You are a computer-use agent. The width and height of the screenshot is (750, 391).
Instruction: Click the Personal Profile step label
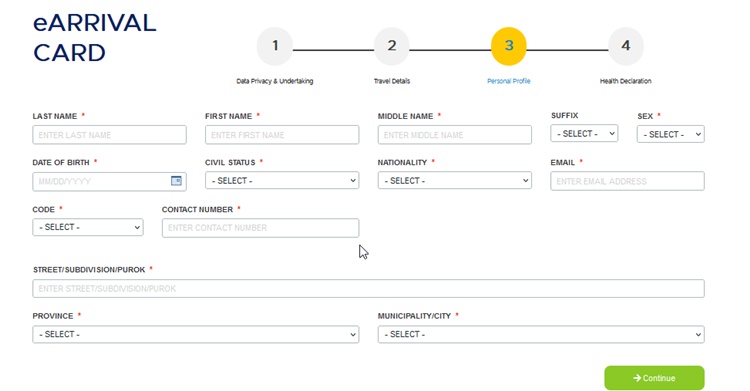click(508, 81)
